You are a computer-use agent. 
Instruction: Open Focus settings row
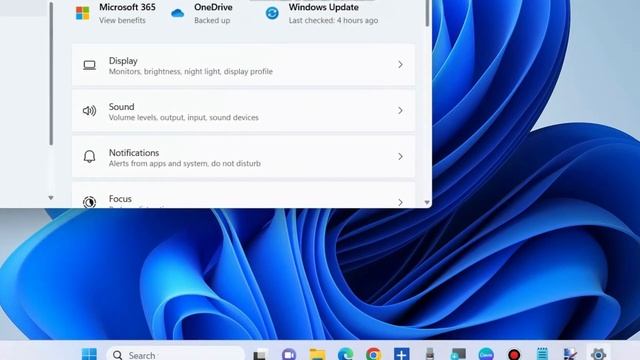[x=243, y=196]
